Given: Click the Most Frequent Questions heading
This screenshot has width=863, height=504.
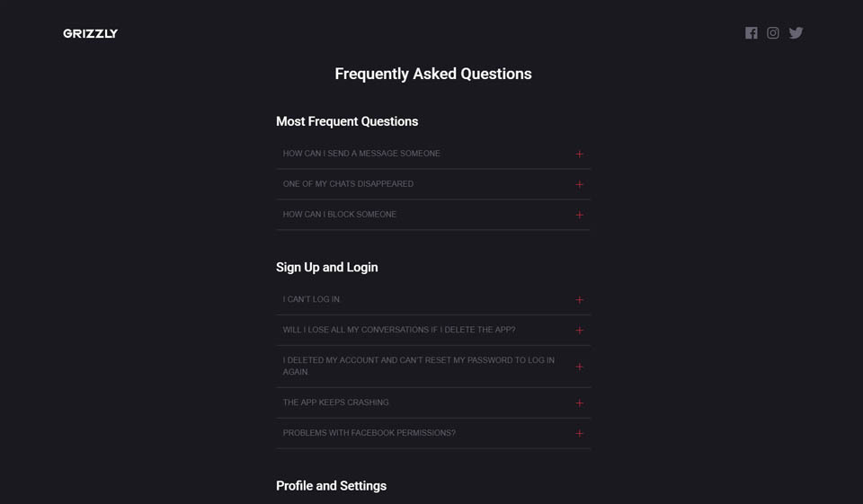Looking at the screenshot, I should pos(347,121).
